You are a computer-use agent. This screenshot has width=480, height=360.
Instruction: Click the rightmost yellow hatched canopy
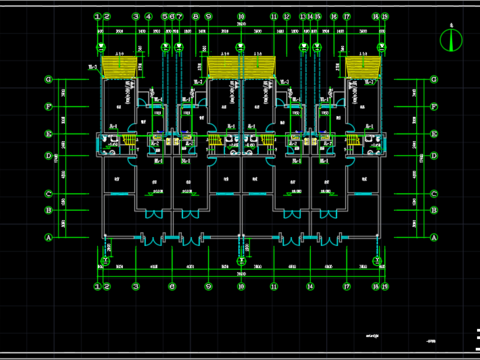[x=363, y=67]
